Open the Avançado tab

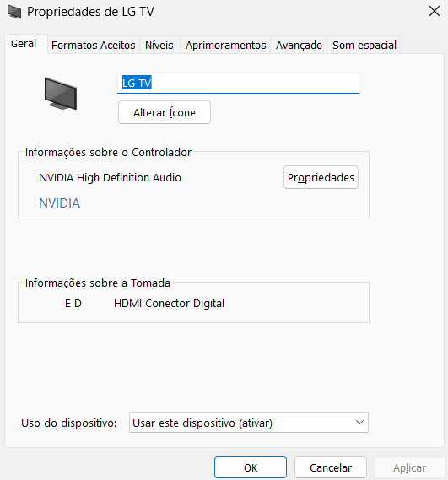(x=299, y=45)
